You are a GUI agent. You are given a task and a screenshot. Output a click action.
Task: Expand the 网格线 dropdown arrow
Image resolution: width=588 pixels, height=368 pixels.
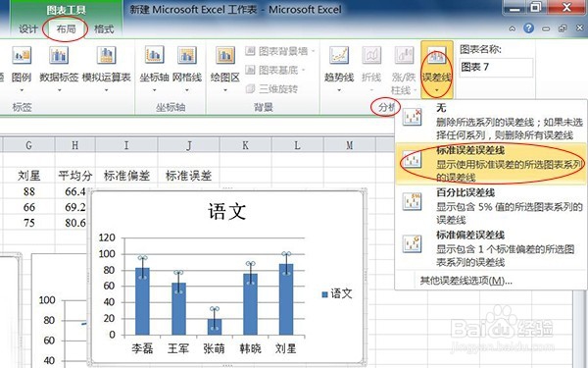(x=187, y=90)
